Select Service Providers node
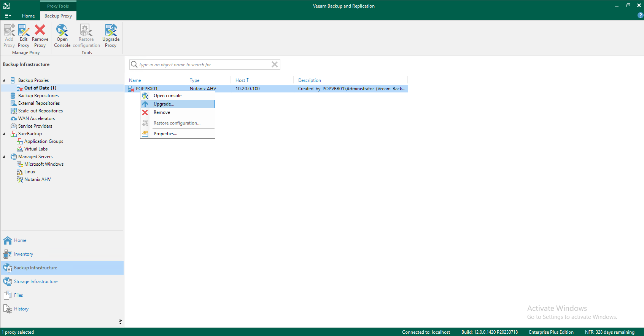644x336 pixels. click(x=35, y=126)
